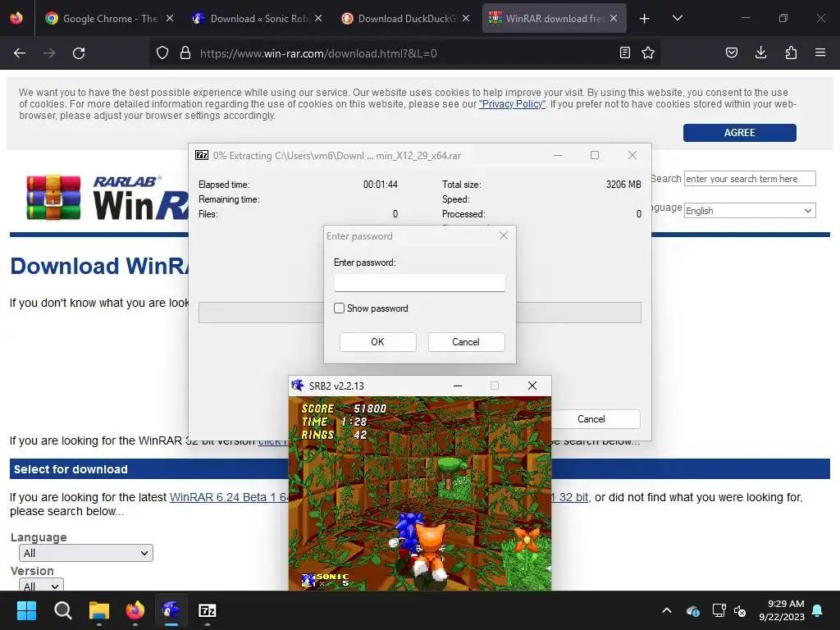The image size is (840, 630).
Task: Close the Enter password dialog
Action: pos(504,235)
